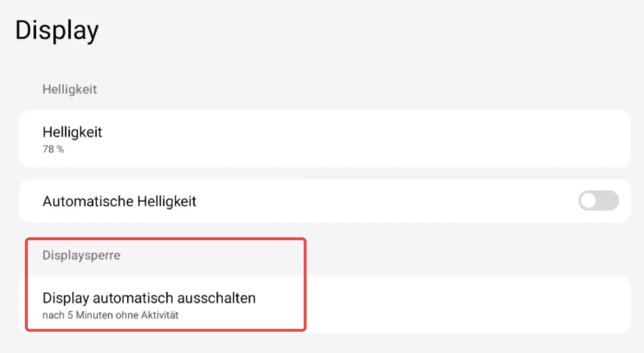
Task: Enable automatic brightness via the gray switch track
Action: [x=608, y=201]
